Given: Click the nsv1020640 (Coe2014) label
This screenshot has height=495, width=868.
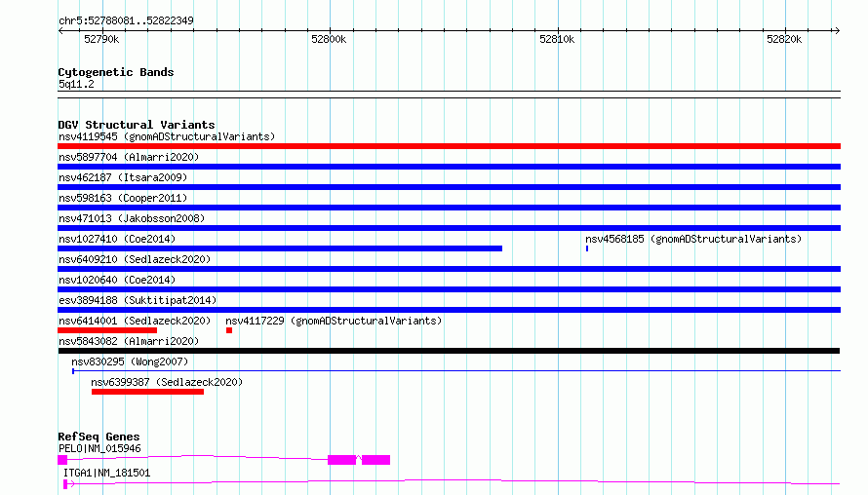Looking at the screenshot, I should click(117, 280).
